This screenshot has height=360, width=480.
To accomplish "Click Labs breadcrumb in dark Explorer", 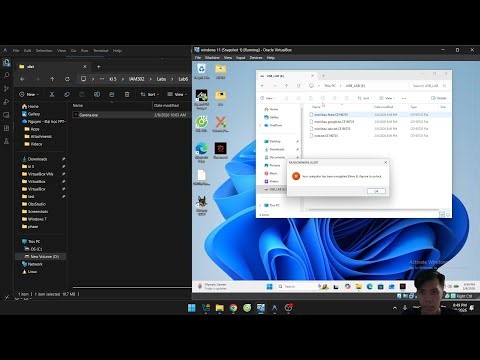I will click(x=161, y=79).
